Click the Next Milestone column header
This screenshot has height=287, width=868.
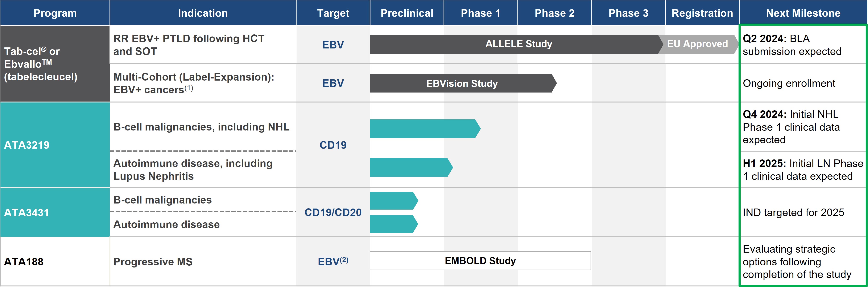pyautogui.click(x=803, y=13)
